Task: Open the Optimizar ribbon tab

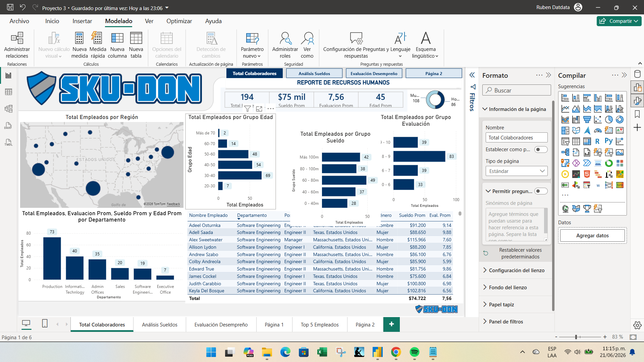Action: (x=179, y=21)
